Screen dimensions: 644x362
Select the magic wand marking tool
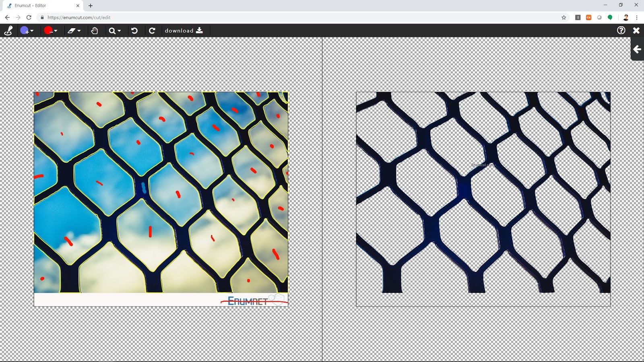coord(8,30)
